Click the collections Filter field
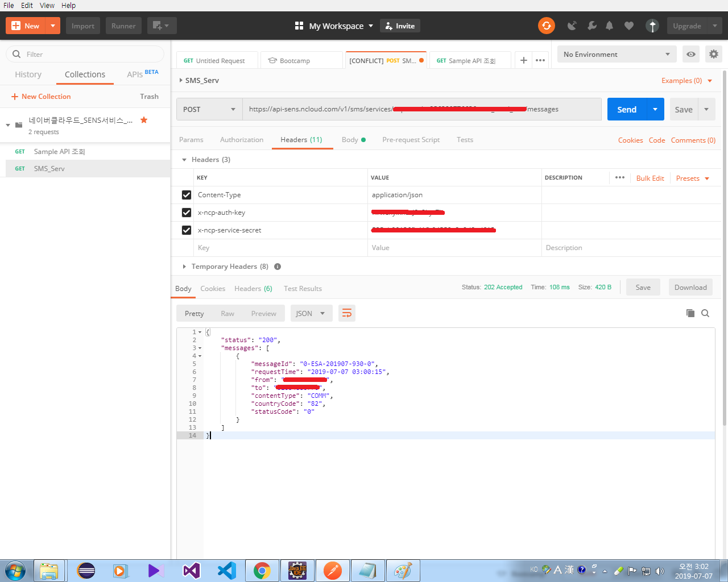 point(85,54)
